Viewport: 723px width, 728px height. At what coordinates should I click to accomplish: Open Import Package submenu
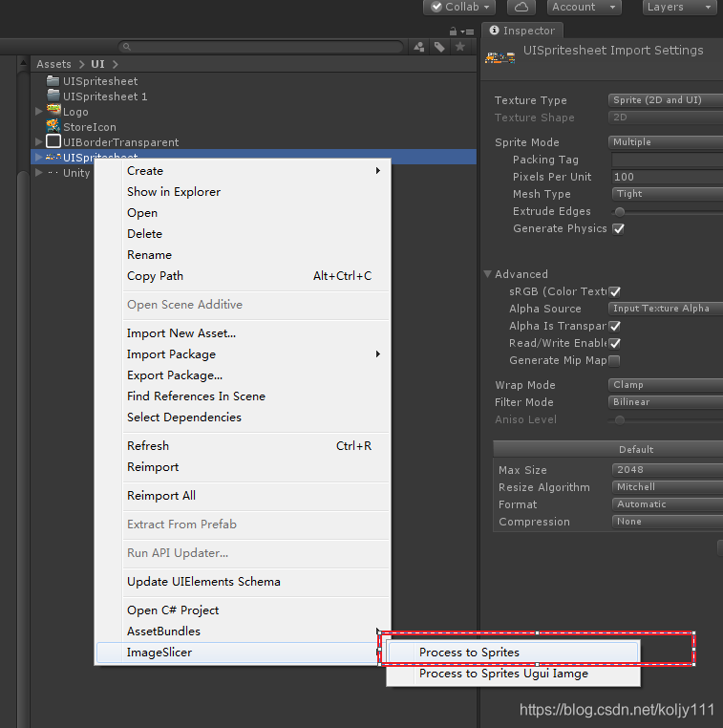tap(243, 354)
